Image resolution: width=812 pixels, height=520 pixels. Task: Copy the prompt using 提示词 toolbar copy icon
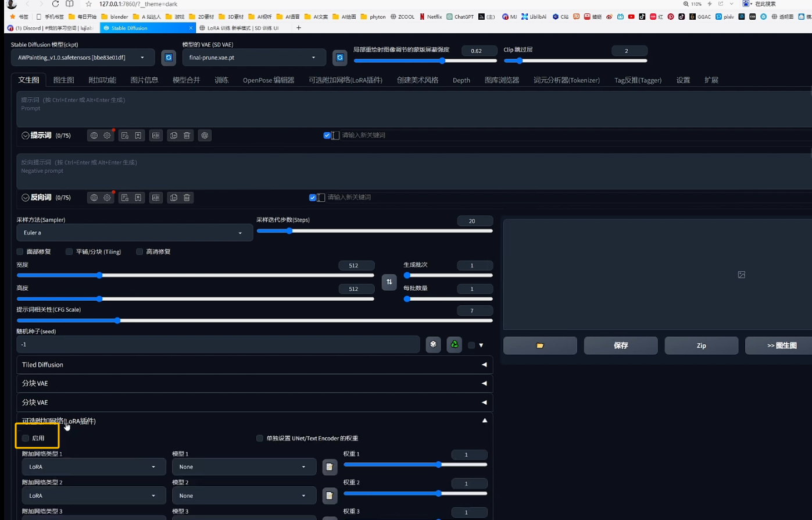[174, 136]
